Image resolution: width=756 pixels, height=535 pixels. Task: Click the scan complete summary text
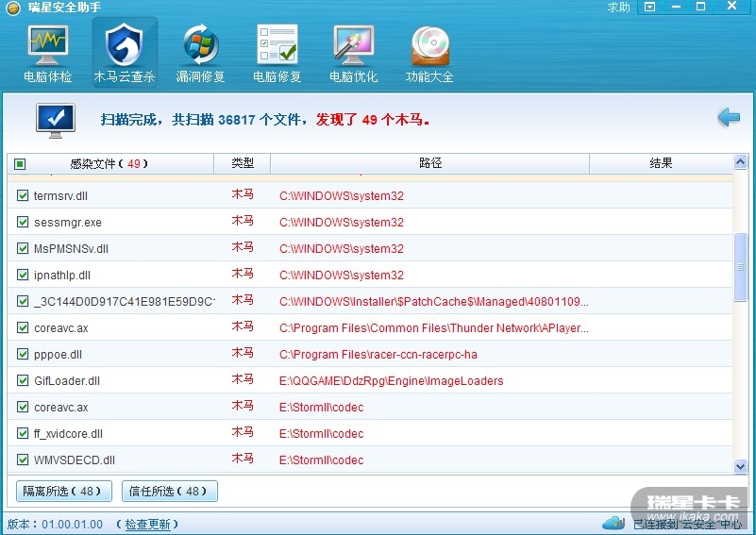coord(264,120)
